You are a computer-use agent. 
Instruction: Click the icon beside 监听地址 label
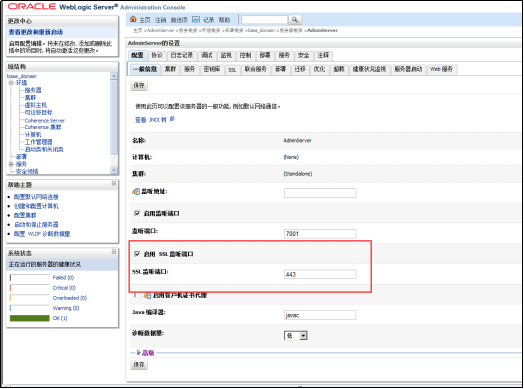[136, 191]
